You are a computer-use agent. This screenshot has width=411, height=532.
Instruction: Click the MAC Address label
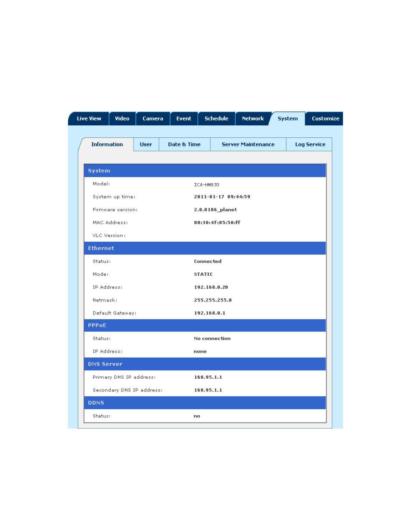coord(110,223)
